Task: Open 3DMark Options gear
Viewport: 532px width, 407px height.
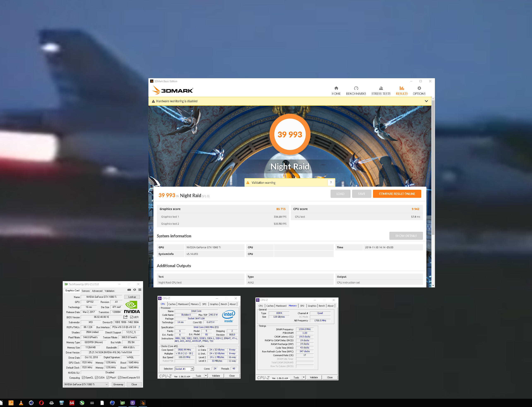Action: point(419,91)
